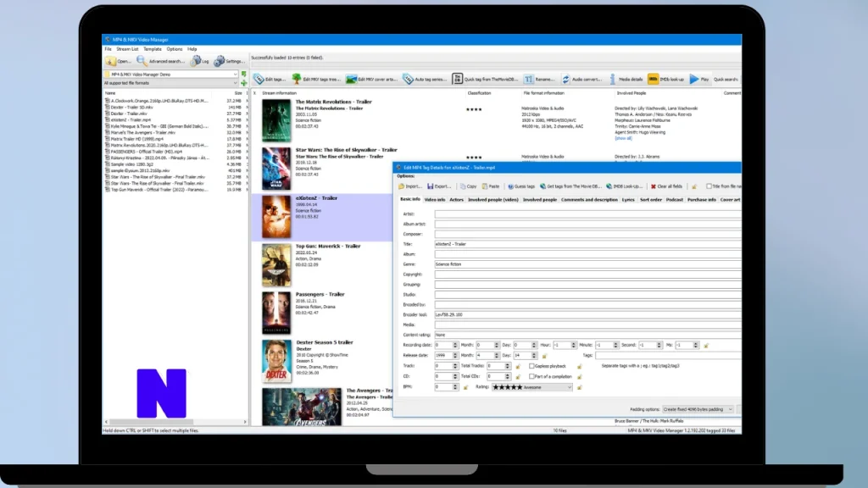
Task: Start Auto tag series
Action: click(x=425, y=79)
